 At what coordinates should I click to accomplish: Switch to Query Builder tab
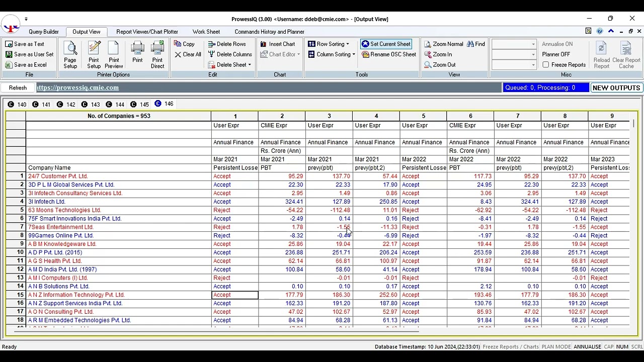point(44,32)
